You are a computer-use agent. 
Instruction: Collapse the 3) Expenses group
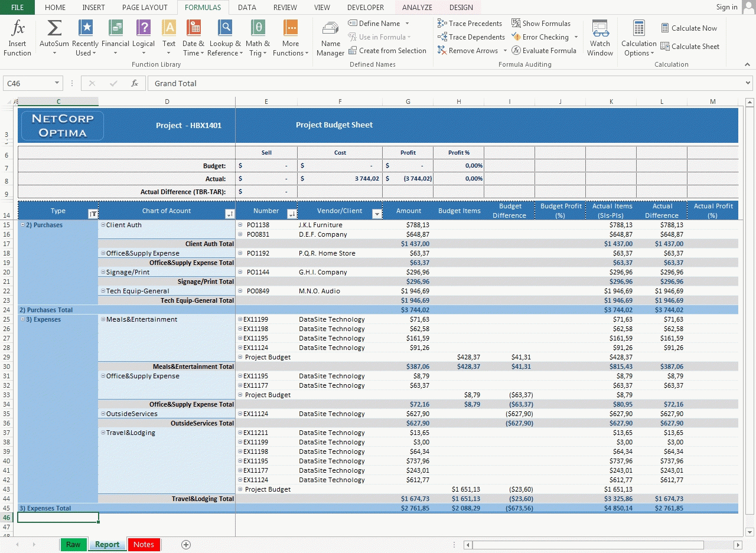coord(22,319)
